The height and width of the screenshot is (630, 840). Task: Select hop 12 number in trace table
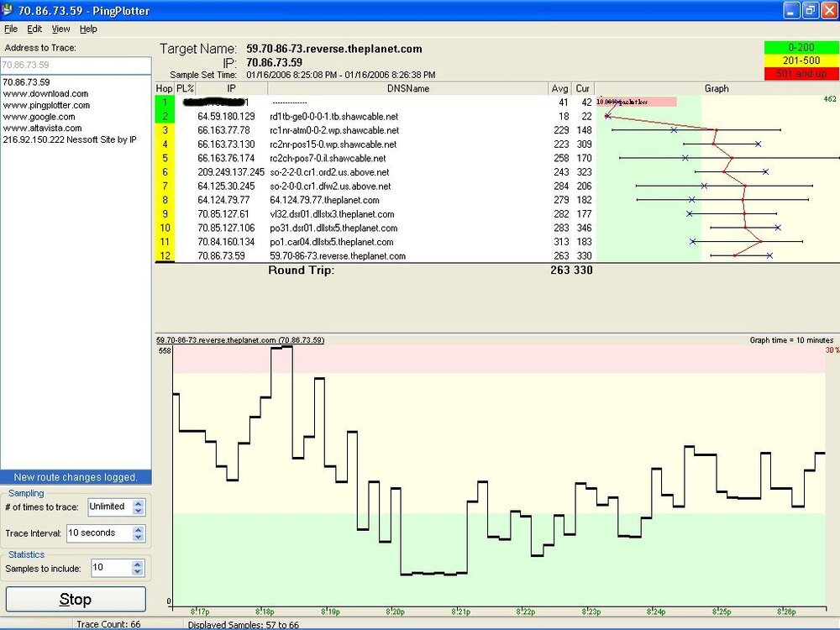[x=165, y=255]
